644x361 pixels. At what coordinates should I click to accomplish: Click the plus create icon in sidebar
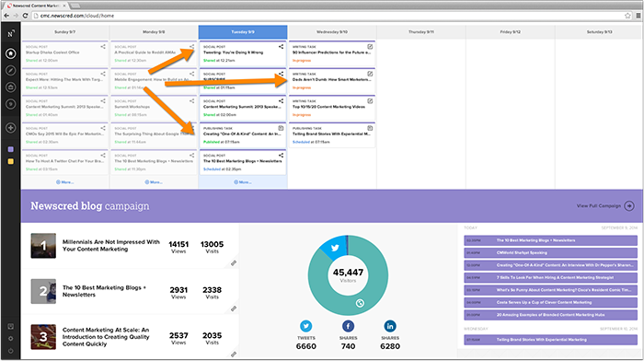click(11, 128)
